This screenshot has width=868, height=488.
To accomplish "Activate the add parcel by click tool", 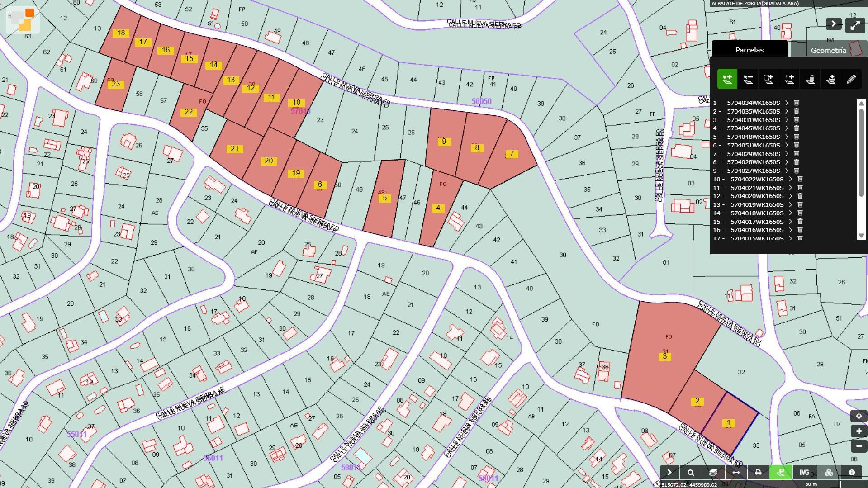I will (727, 79).
